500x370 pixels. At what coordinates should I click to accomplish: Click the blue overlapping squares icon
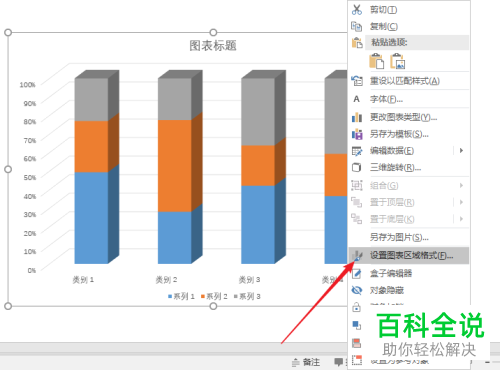(356, 325)
